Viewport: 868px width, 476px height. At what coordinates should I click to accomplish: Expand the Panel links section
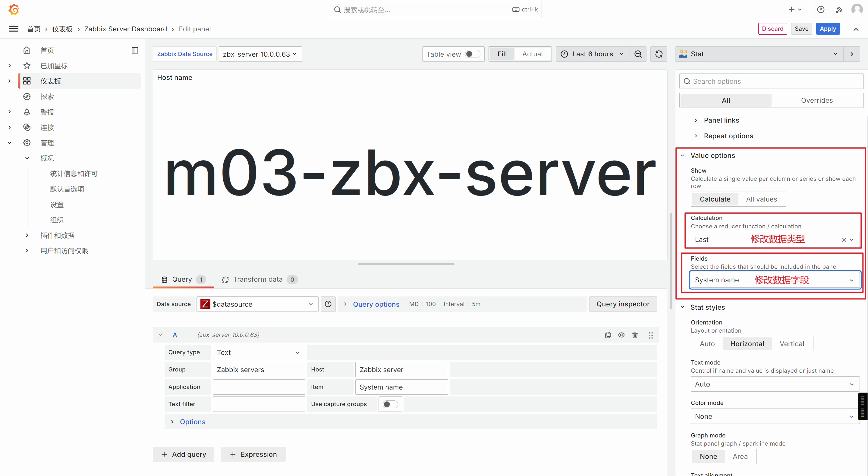click(x=722, y=120)
